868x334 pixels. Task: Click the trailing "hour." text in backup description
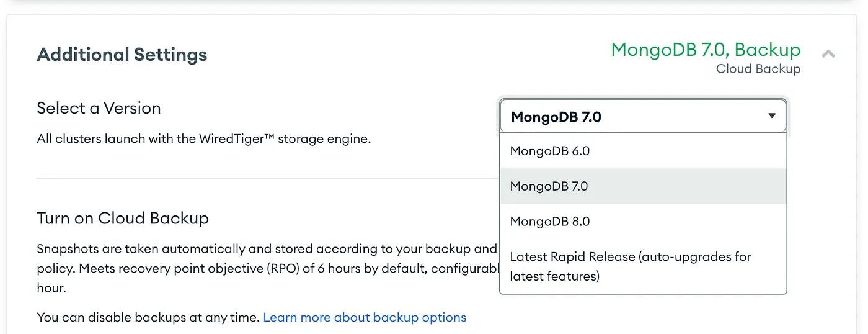(51, 289)
